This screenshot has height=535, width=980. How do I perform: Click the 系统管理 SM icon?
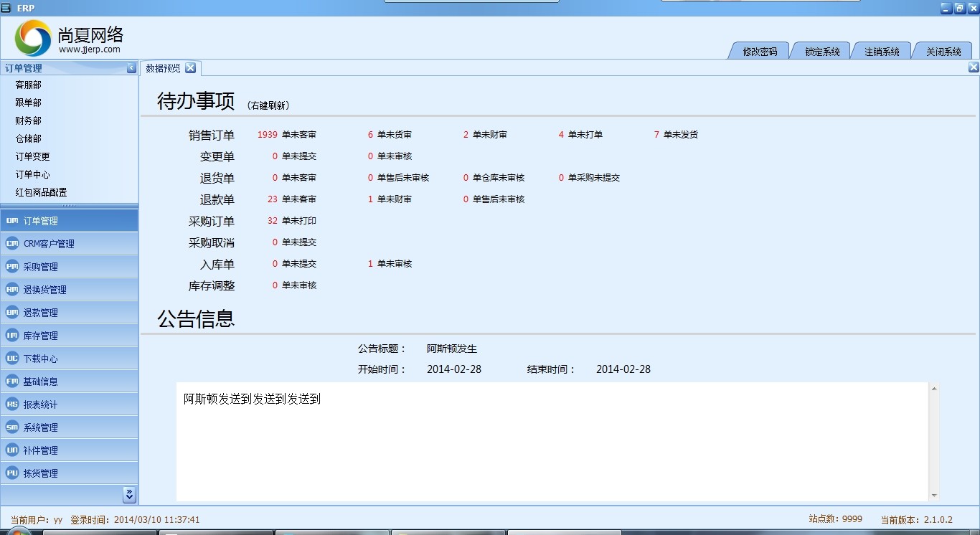(11, 427)
